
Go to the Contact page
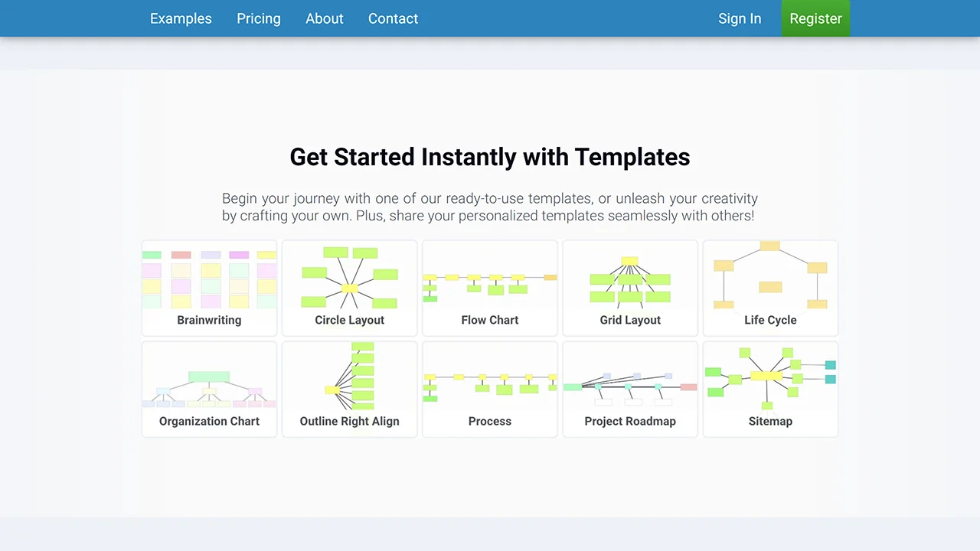[x=393, y=18]
